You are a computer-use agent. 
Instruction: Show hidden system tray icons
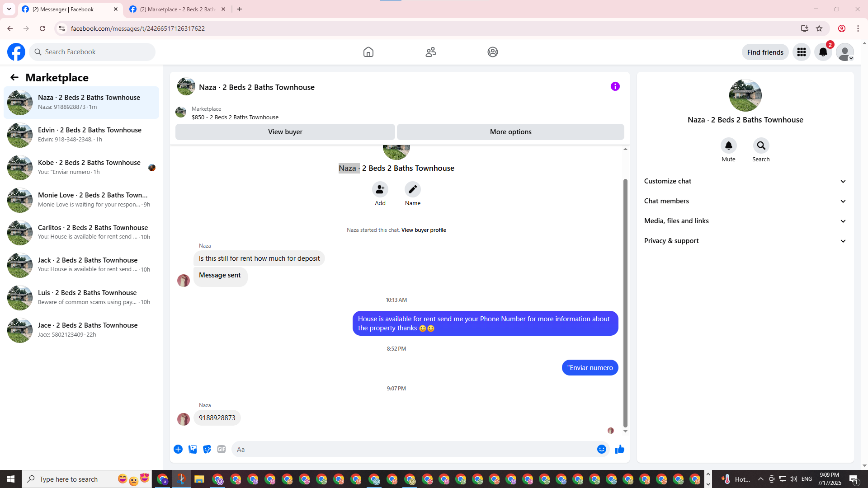[x=761, y=479]
